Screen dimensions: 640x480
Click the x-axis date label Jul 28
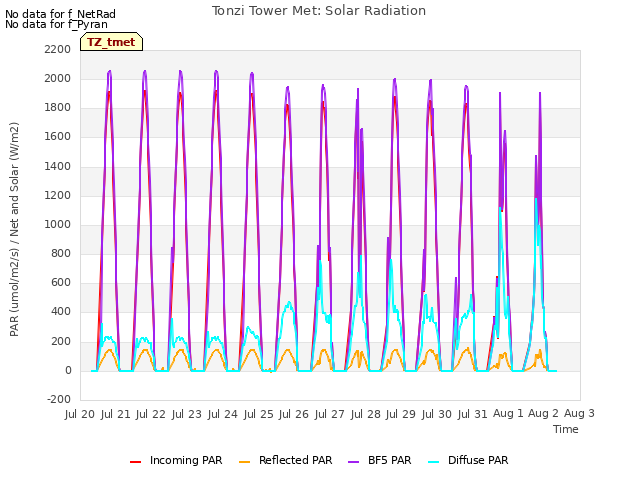[366, 414]
